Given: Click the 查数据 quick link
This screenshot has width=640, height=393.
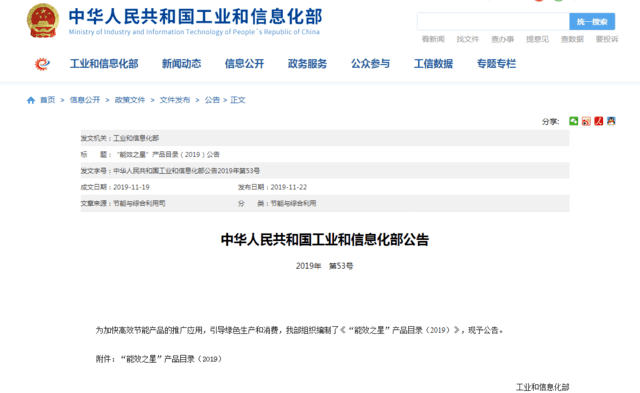Looking at the screenshot, I should tap(572, 39).
